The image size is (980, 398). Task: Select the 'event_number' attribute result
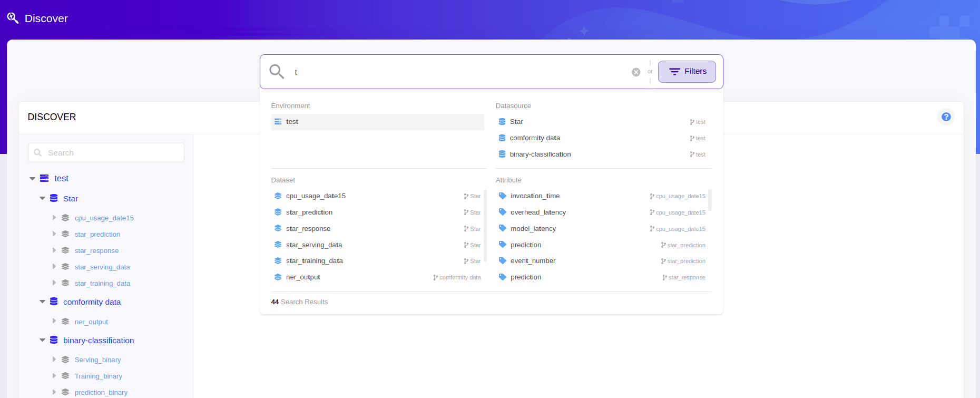click(x=602, y=261)
